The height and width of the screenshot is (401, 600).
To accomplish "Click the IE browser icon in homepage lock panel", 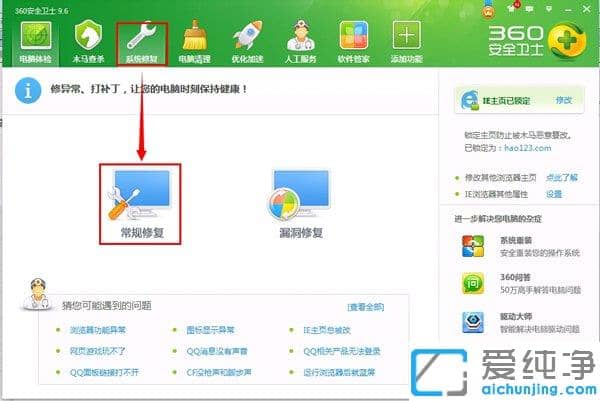I will 470,101.
